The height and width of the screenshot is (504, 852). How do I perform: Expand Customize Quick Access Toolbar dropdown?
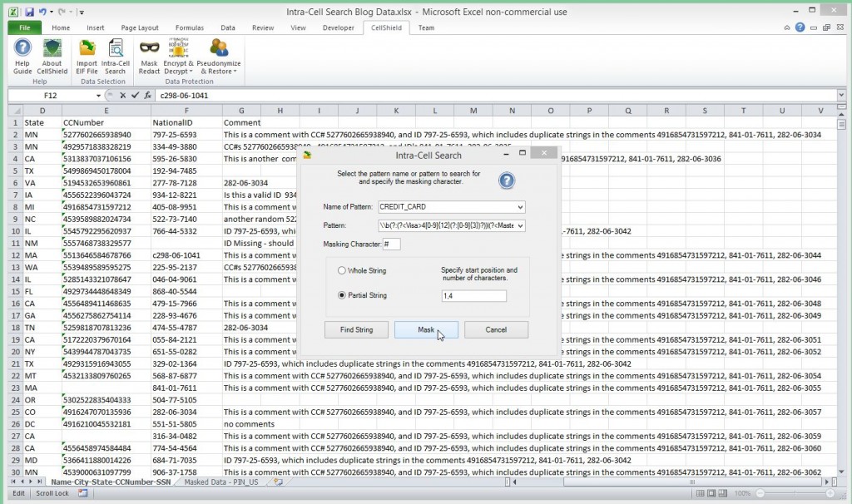coord(81,12)
